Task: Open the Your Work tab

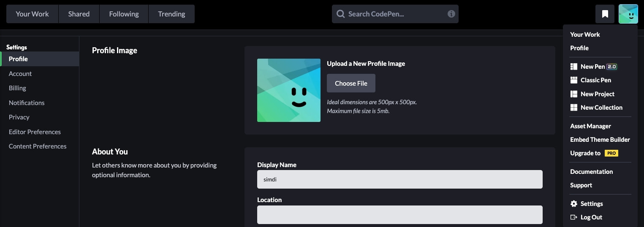Action: (32, 14)
